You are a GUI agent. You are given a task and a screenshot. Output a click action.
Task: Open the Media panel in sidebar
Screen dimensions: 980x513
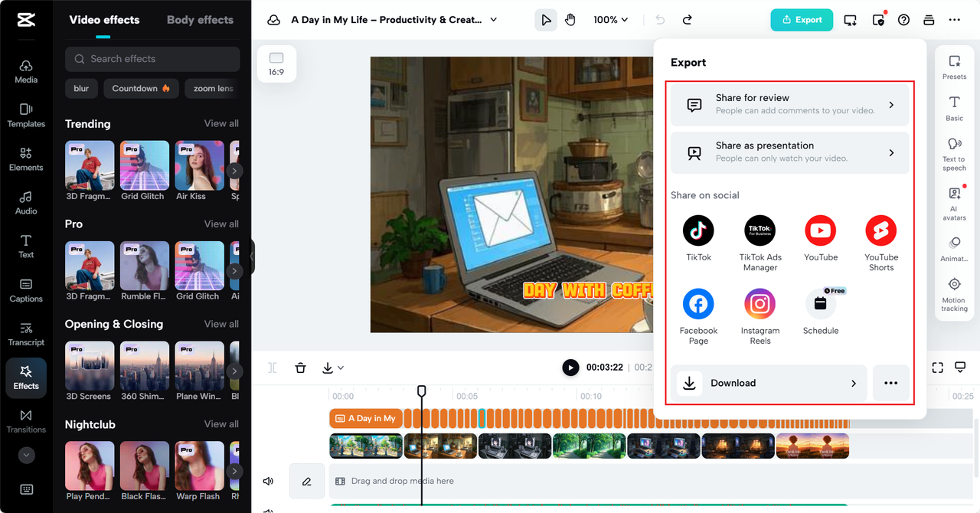pos(26,71)
